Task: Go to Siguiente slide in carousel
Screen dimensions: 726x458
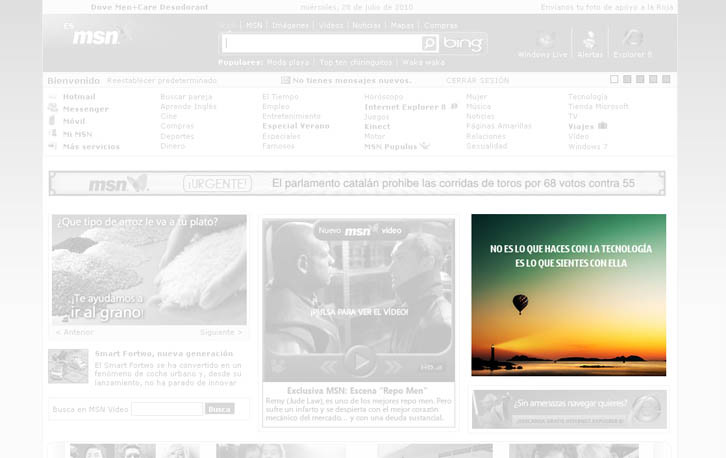Action: tap(221, 332)
